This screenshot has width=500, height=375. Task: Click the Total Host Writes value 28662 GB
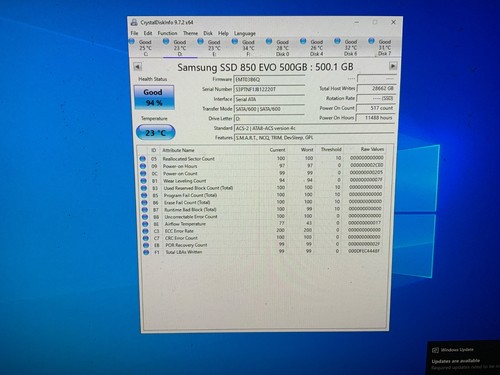376,88
